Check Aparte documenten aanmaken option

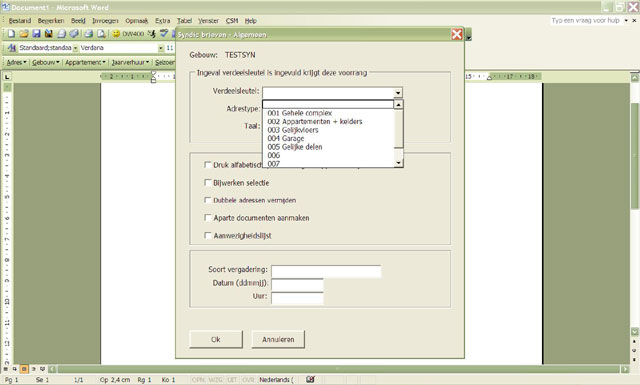pos(208,218)
